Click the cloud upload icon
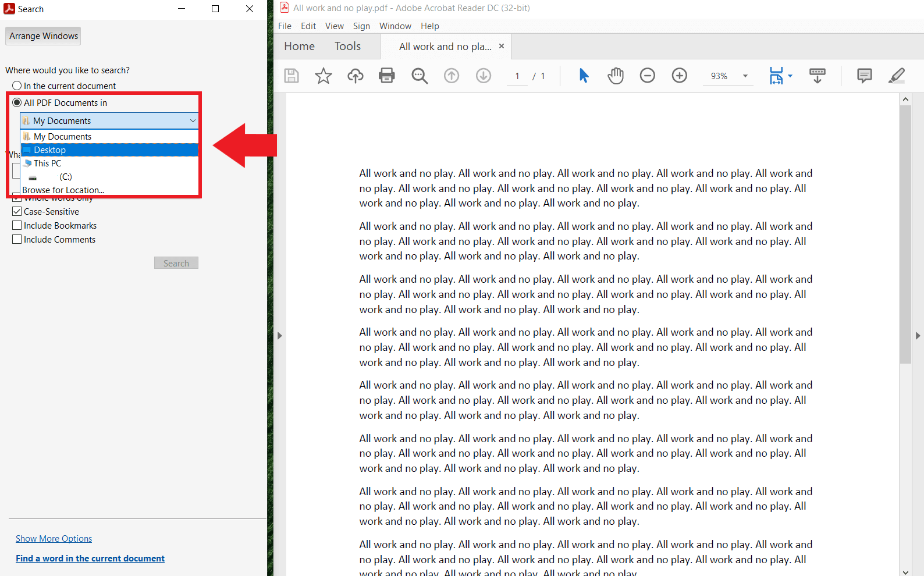 (356, 76)
